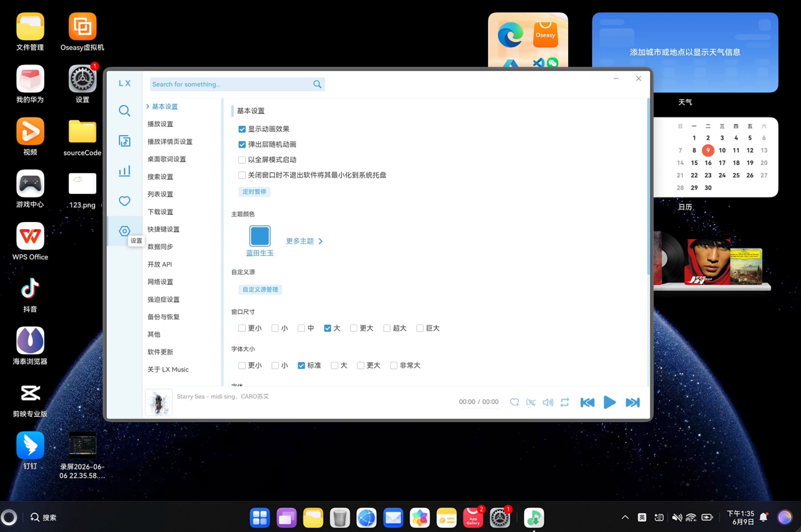Click the magnifier icon in search box
This screenshot has width=801, height=532.
[317, 84]
